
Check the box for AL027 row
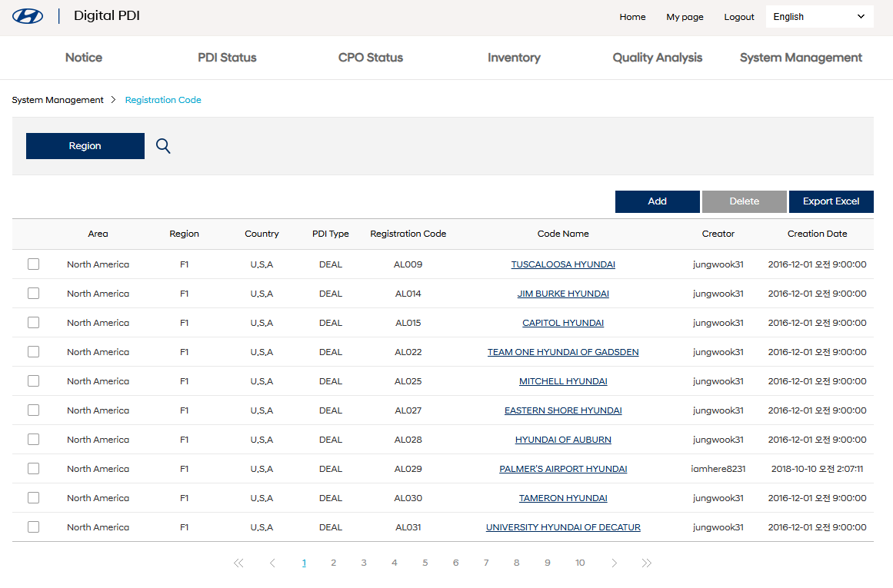point(34,410)
